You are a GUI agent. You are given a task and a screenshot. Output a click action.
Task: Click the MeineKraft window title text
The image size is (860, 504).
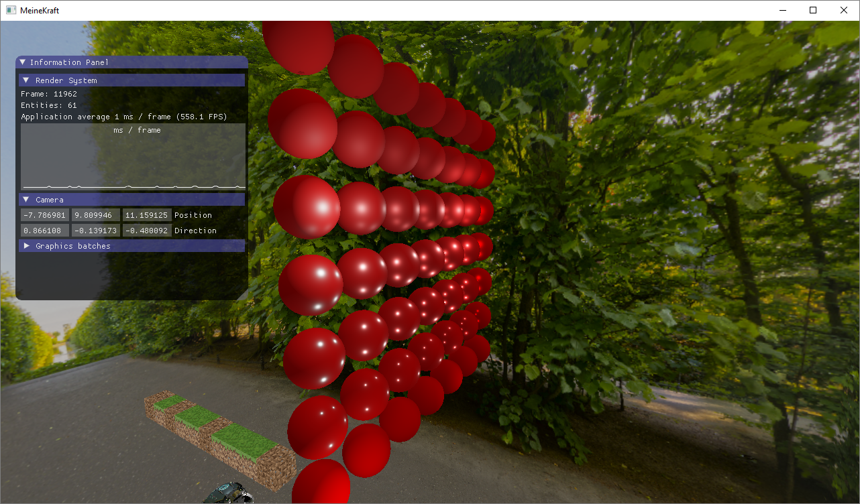pos(40,10)
